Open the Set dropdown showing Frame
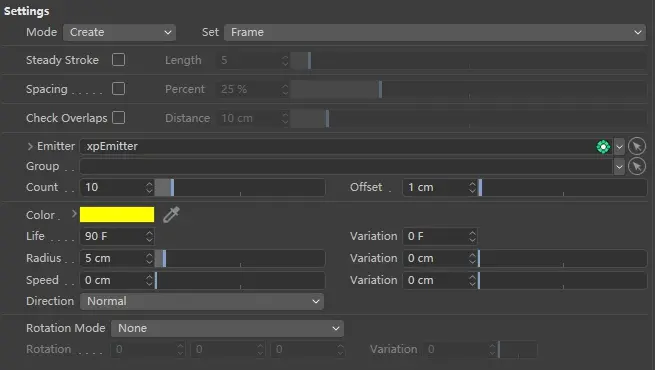Image resolution: width=655 pixels, height=370 pixels. (x=435, y=32)
